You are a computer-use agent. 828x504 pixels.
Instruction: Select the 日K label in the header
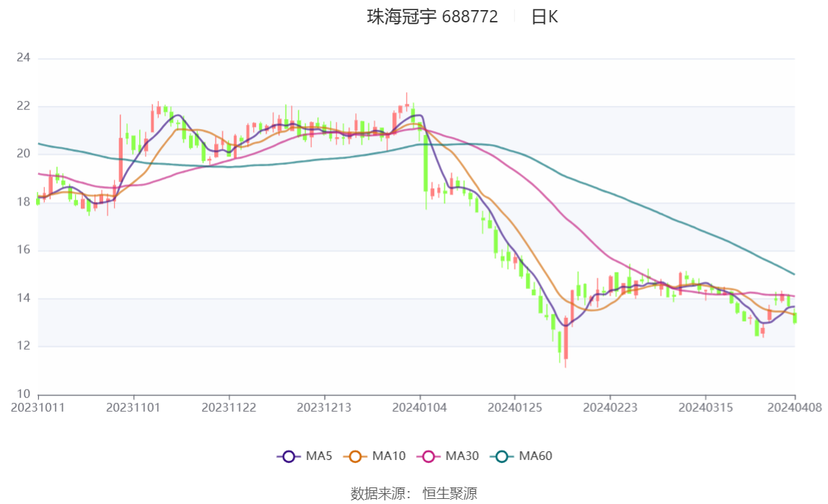[545, 17]
